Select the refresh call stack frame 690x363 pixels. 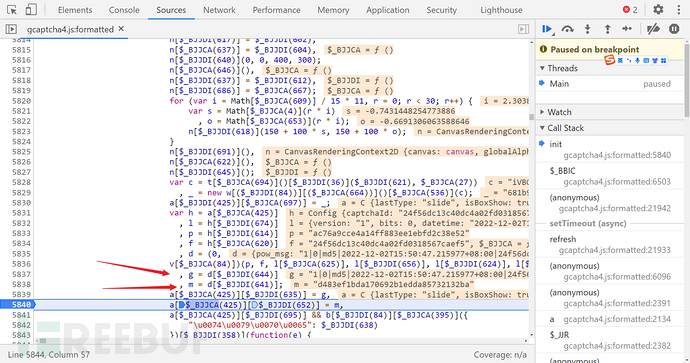[x=609, y=244]
